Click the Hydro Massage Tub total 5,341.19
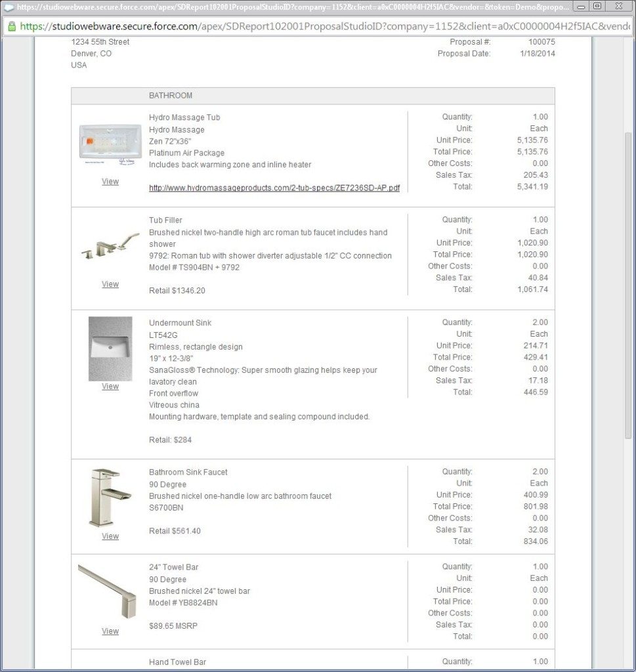Image resolution: width=636 pixels, height=672 pixels. point(532,187)
